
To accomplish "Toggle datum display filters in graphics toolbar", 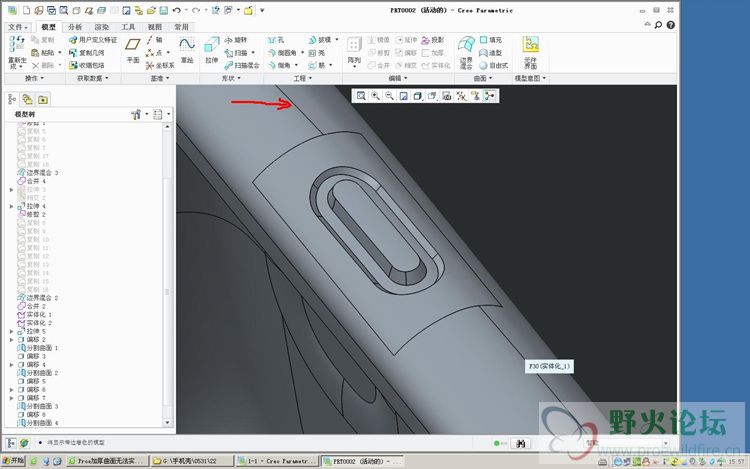I will (x=461, y=96).
